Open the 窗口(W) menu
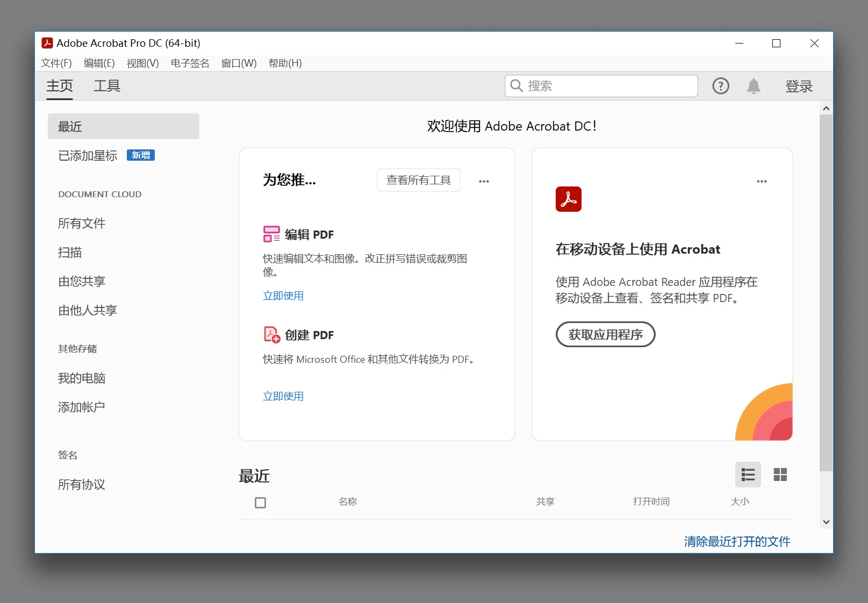The width and height of the screenshot is (868, 603). 239,63
